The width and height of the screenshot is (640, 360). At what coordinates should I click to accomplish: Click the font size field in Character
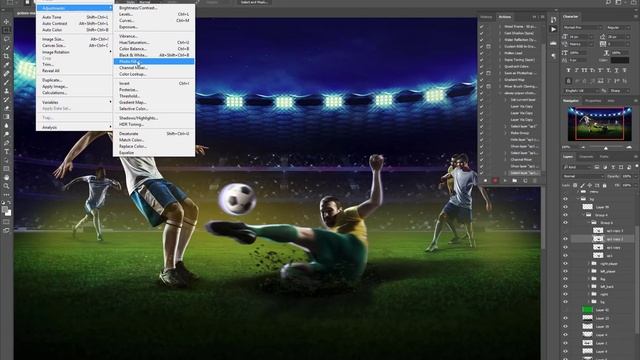pyautogui.click(x=581, y=37)
